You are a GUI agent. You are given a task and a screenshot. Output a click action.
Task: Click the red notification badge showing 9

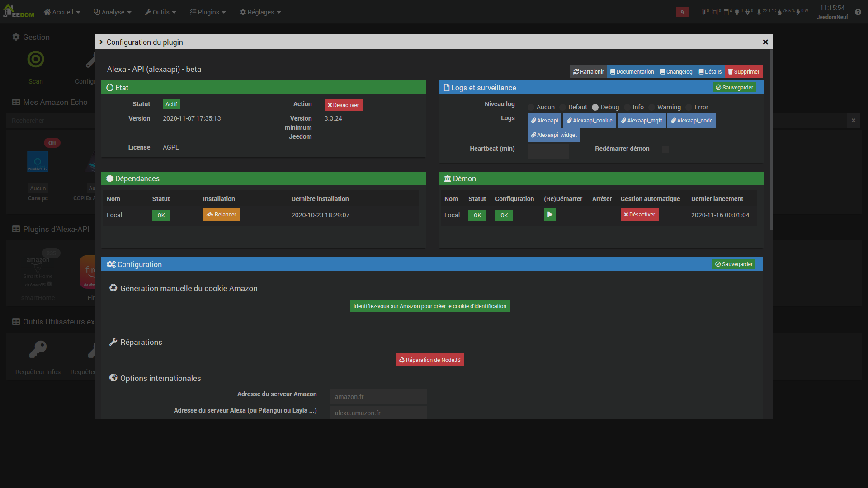[x=682, y=12]
